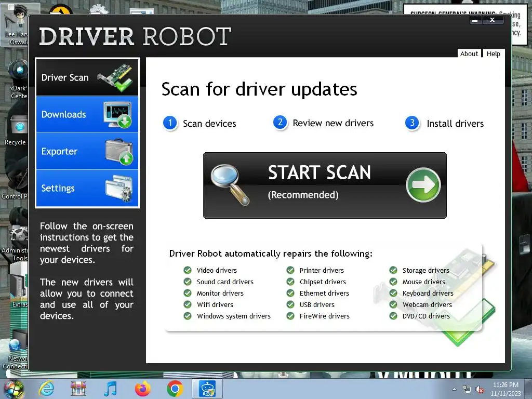Click the 'Chipset drivers' text

(323, 282)
